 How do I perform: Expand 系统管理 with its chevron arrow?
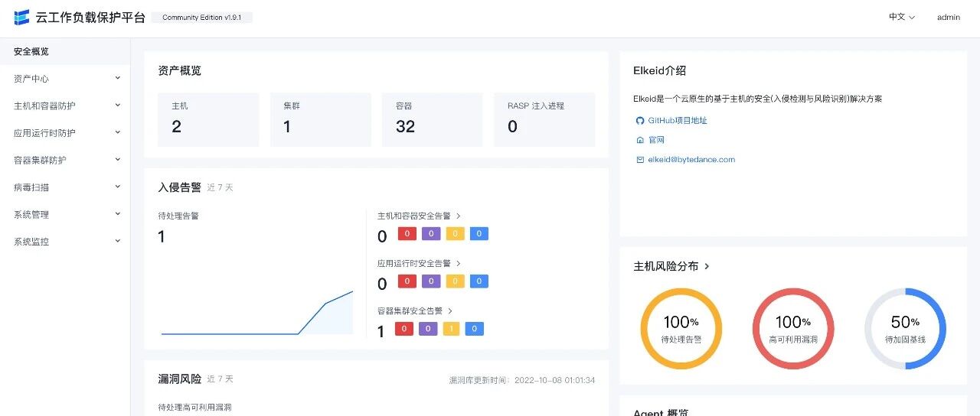pyautogui.click(x=117, y=213)
